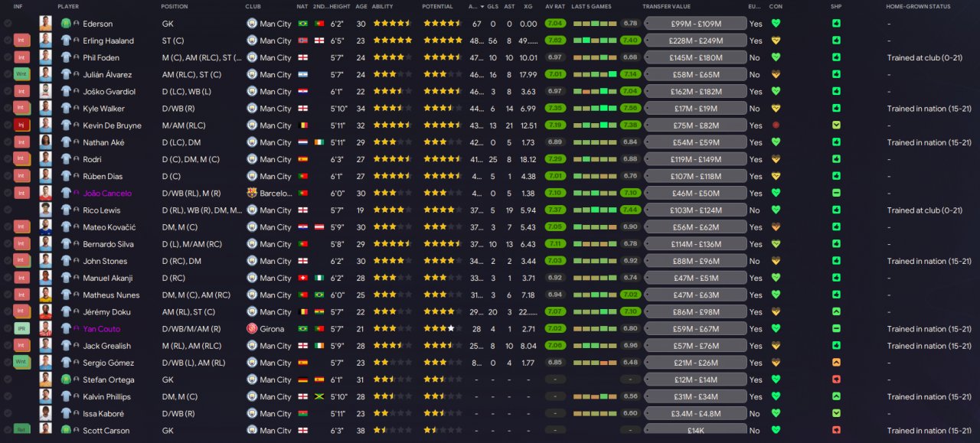Click the Wnt badge on Sergio Gómez's row
980x443 pixels.
pyautogui.click(x=21, y=363)
